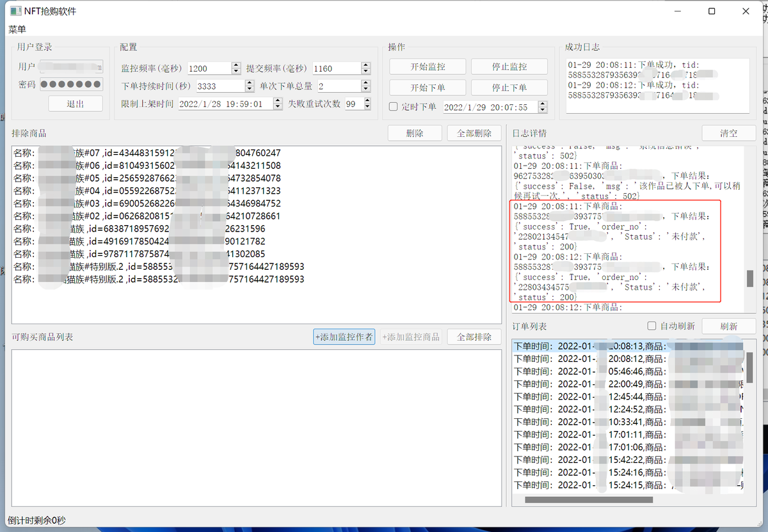Select excluded item ending in 族#04
Image resolution: width=768 pixels, height=532 pixels.
pos(256,191)
